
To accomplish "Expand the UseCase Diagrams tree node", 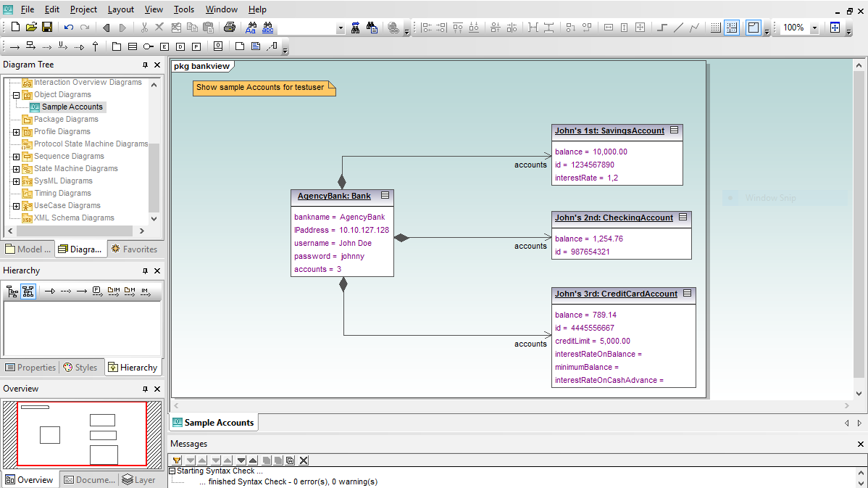I will [x=17, y=206].
